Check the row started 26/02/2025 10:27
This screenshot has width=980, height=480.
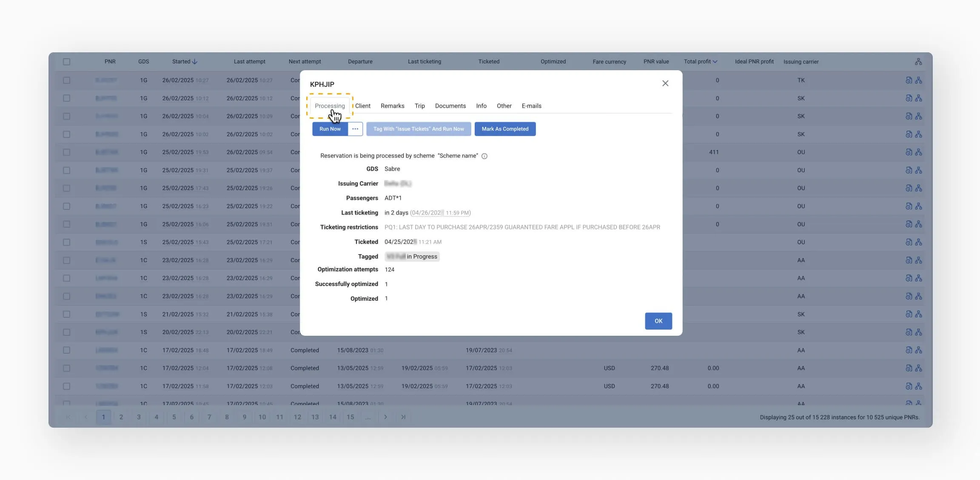[67, 80]
